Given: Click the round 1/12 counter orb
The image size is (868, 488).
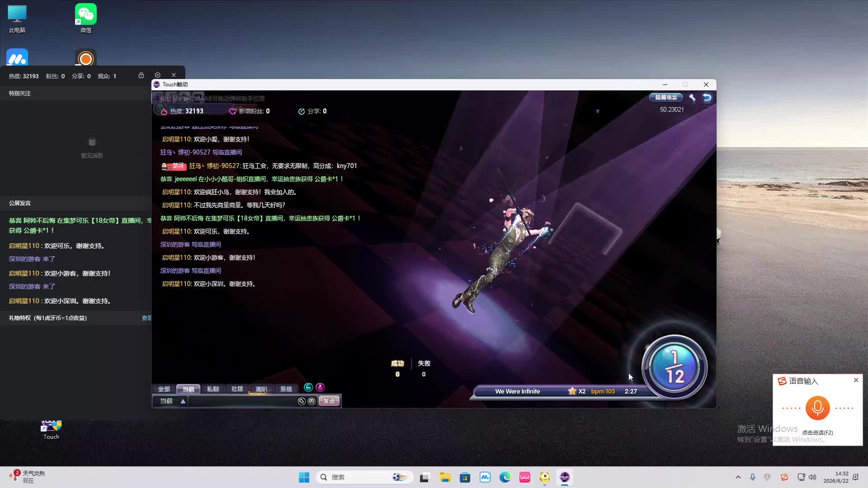Looking at the screenshot, I should [x=675, y=367].
